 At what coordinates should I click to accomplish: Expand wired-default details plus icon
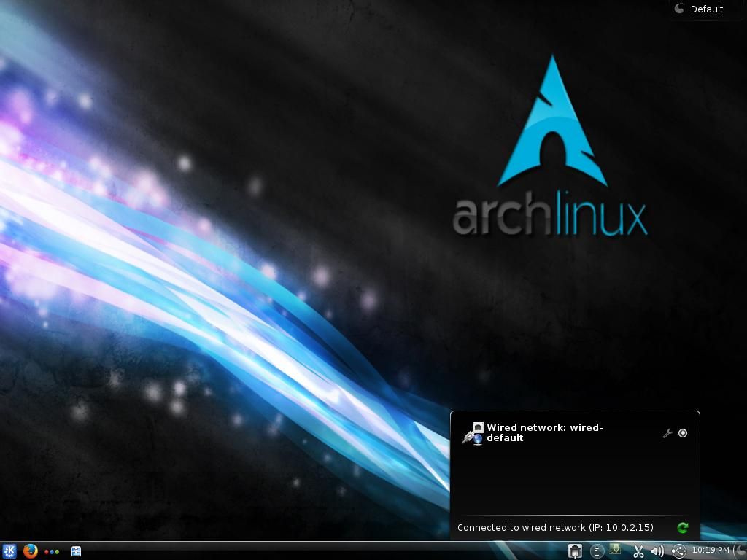[x=683, y=433]
